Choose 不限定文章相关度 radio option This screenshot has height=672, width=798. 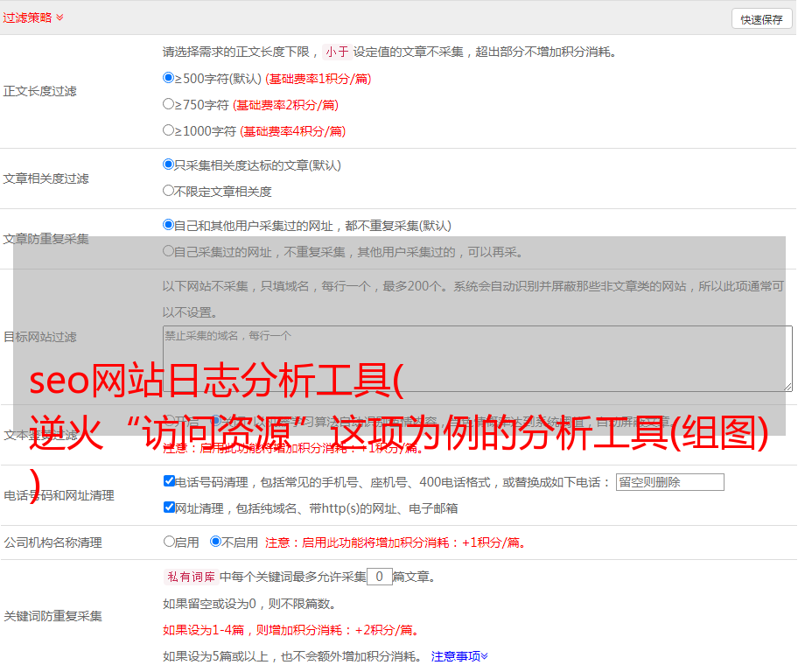169,191
